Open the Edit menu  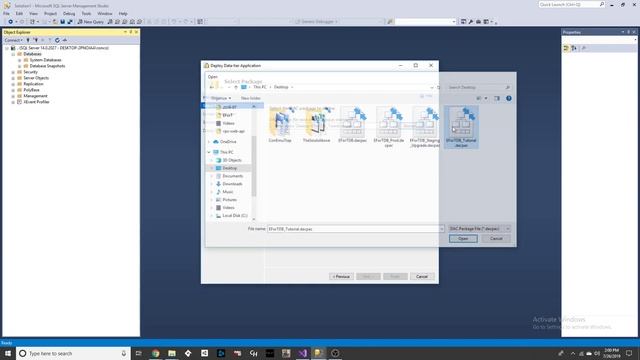pos(19,13)
